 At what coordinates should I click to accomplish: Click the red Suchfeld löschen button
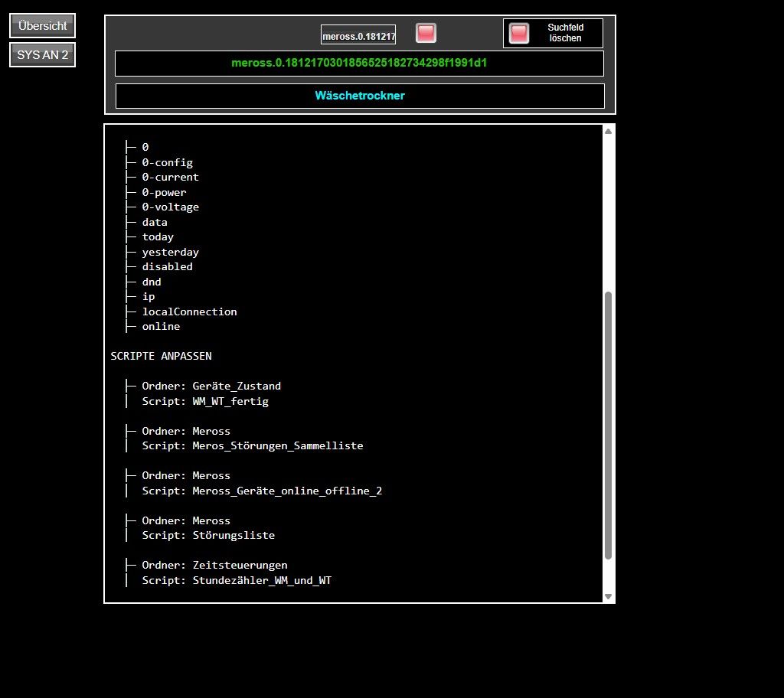pos(518,33)
